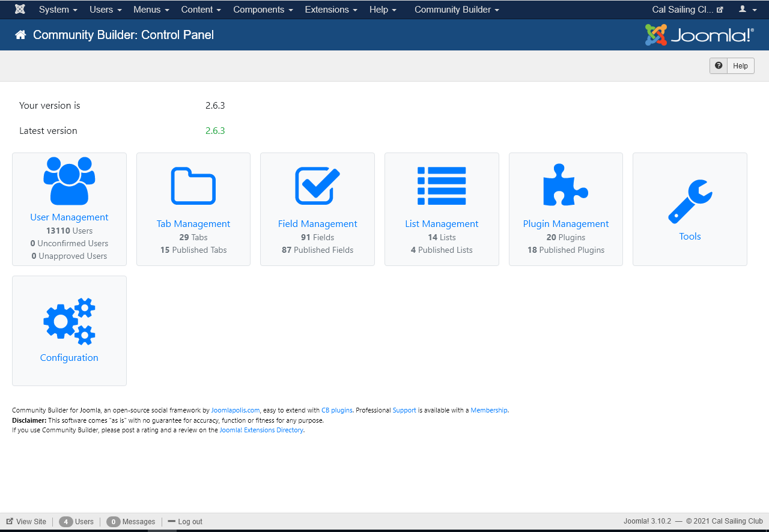Open the List Management link
This screenshot has width=769, height=532.
point(442,224)
